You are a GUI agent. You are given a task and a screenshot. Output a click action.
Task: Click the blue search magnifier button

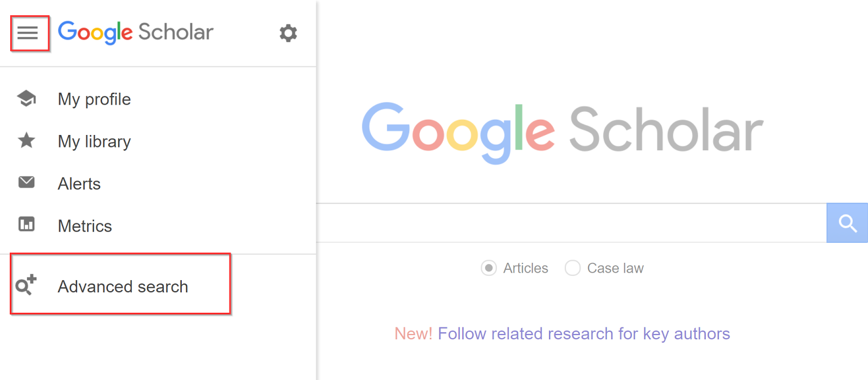(847, 222)
